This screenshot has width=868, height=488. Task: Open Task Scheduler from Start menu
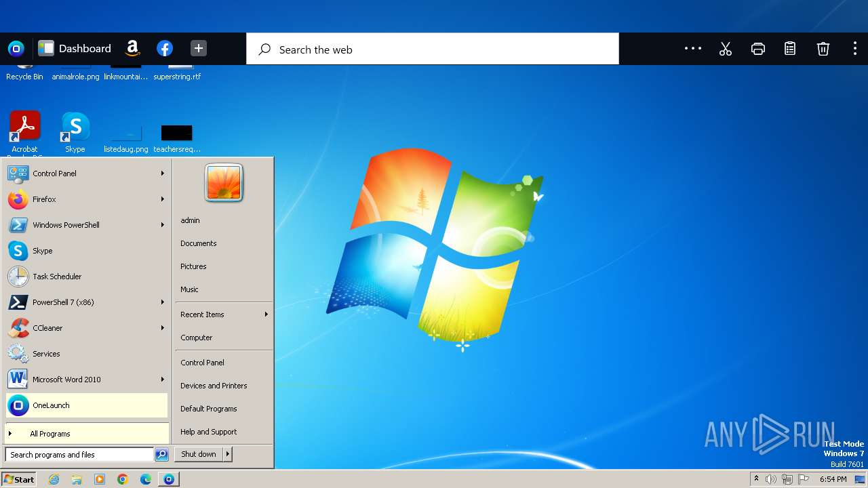click(87, 277)
